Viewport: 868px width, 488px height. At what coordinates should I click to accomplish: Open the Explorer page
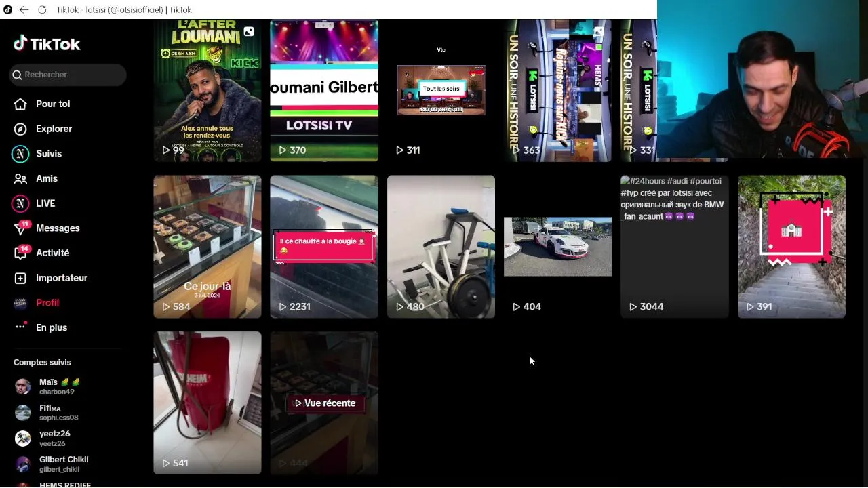click(x=54, y=129)
